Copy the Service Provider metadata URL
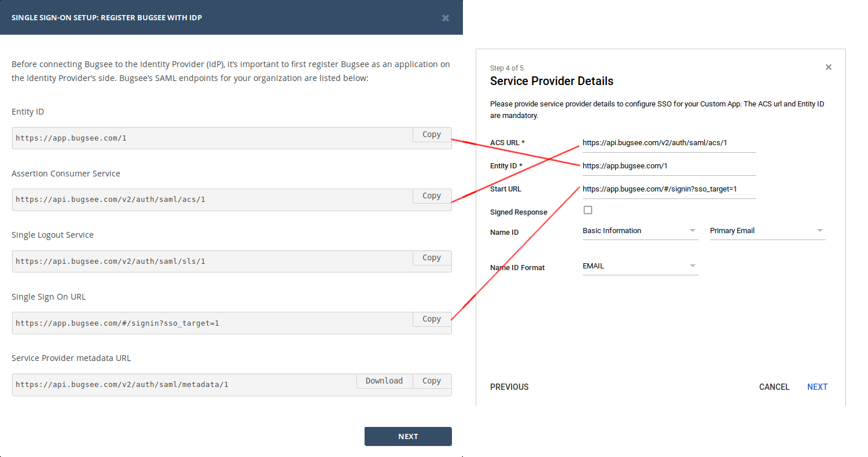This screenshot has height=457, width=868. [x=431, y=381]
